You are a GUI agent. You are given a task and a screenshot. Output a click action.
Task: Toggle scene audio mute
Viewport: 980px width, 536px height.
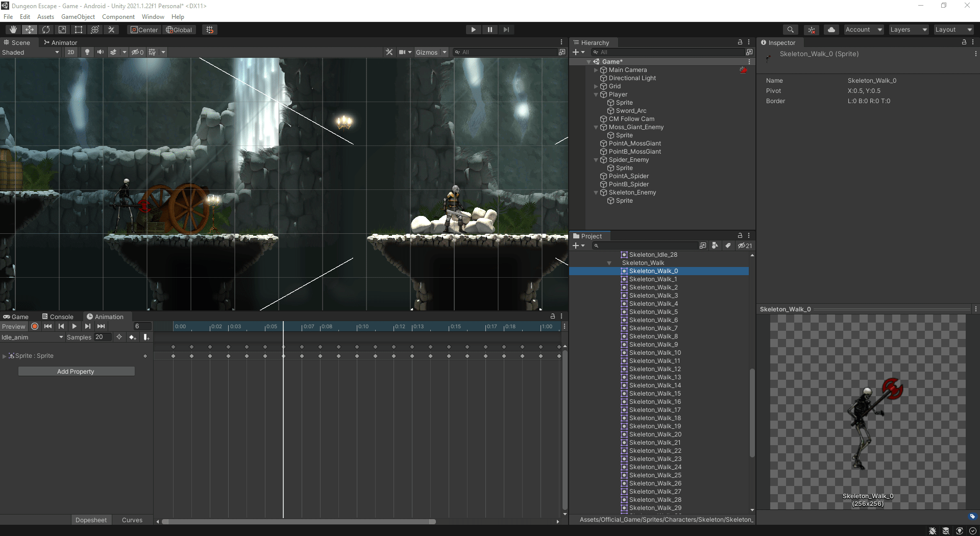click(x=101, y=52)
